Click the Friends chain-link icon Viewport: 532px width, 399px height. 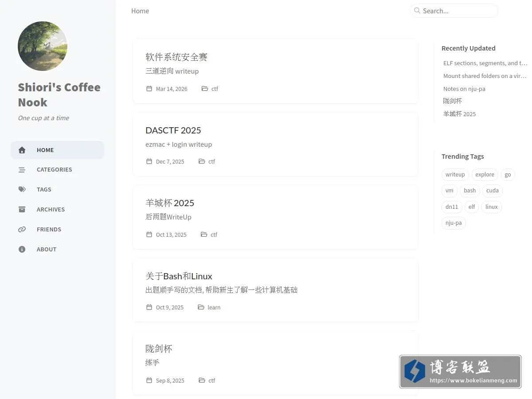22,229
